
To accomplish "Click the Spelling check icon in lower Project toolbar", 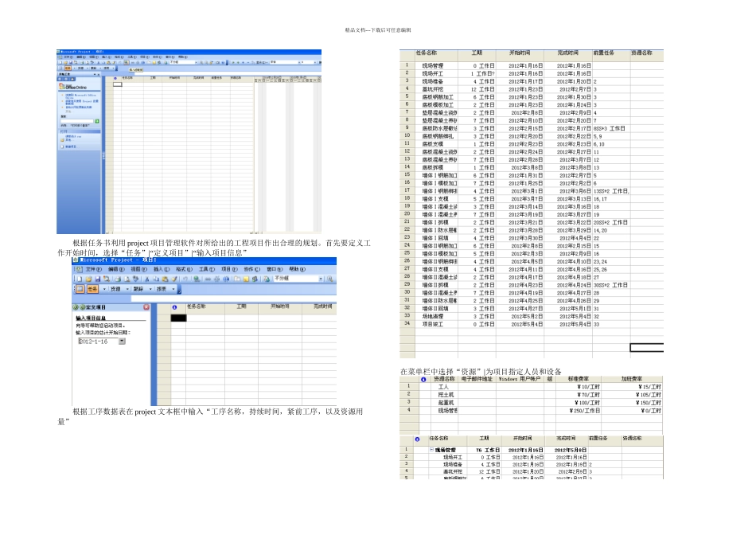I will click(x=135, y=279).
